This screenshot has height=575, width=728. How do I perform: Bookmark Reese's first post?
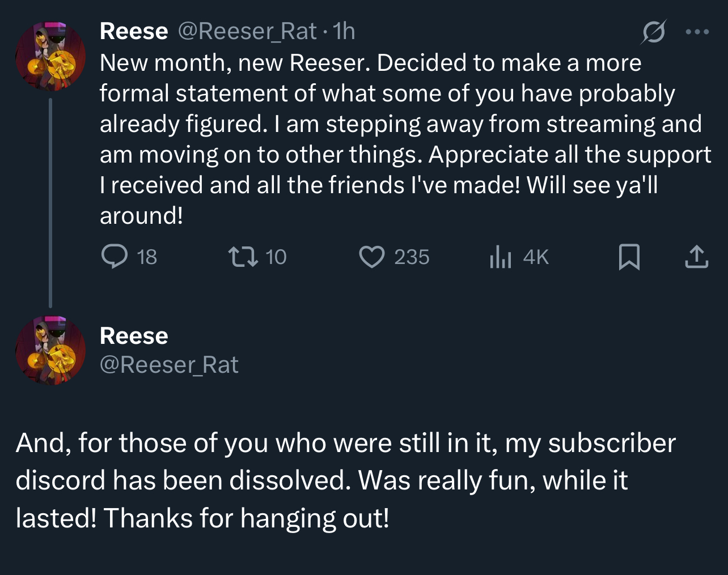click(629, 257)
